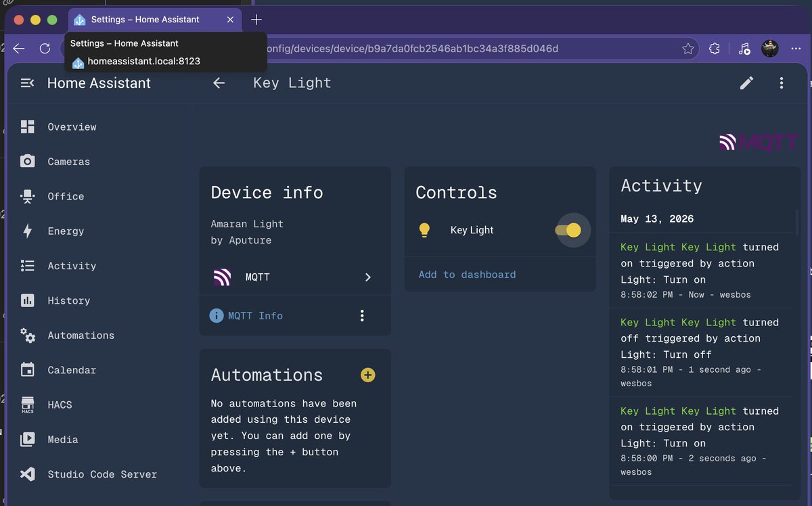The height and width of the screenshot is (506, 812).
Task: Click the browser back arrow
Action: (19, 49)
